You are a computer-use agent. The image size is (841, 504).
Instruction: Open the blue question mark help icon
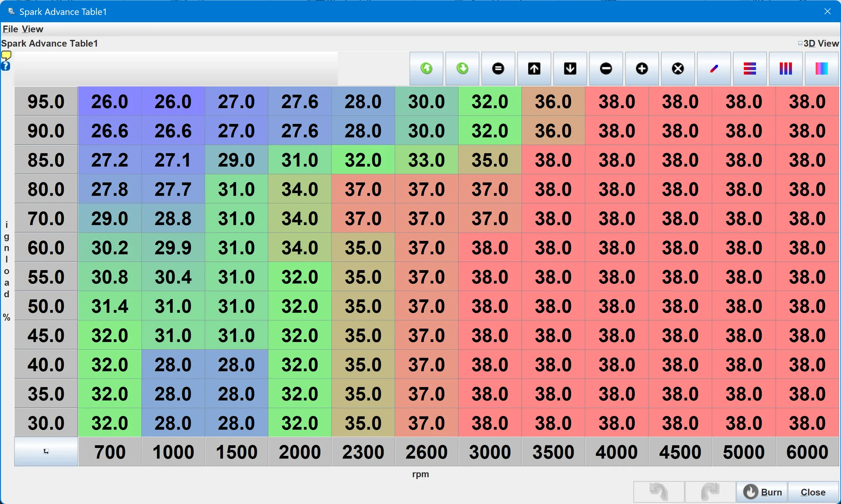(6, 66)
